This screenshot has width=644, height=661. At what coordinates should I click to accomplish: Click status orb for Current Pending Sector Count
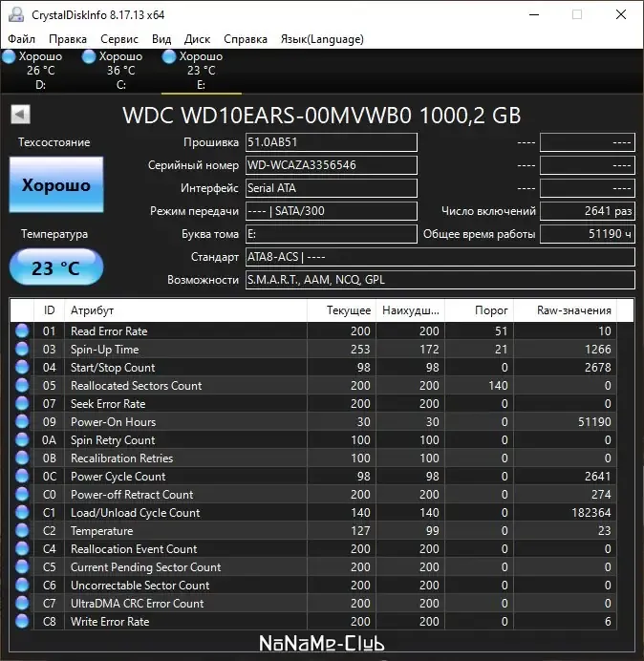tap(22, 566)
